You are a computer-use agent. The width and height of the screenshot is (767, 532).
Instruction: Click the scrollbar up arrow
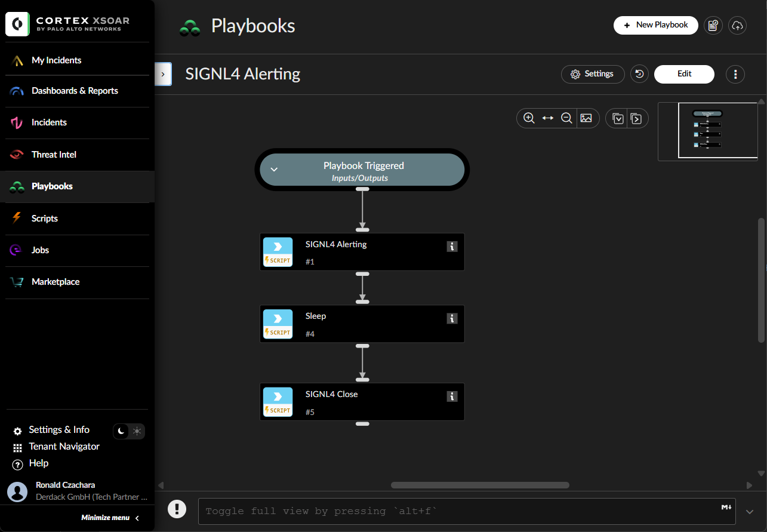761,102
